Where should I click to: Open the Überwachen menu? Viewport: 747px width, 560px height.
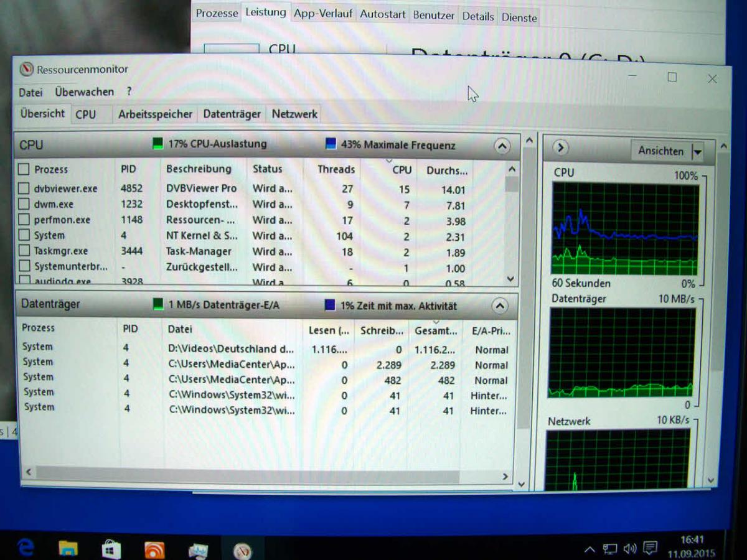point(84,92)
